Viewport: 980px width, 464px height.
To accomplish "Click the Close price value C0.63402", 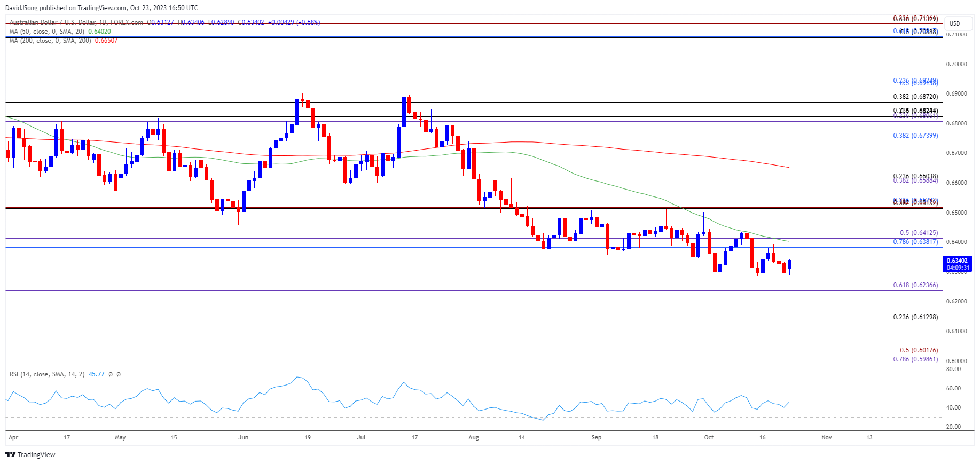I will click(x=250, y=22).
